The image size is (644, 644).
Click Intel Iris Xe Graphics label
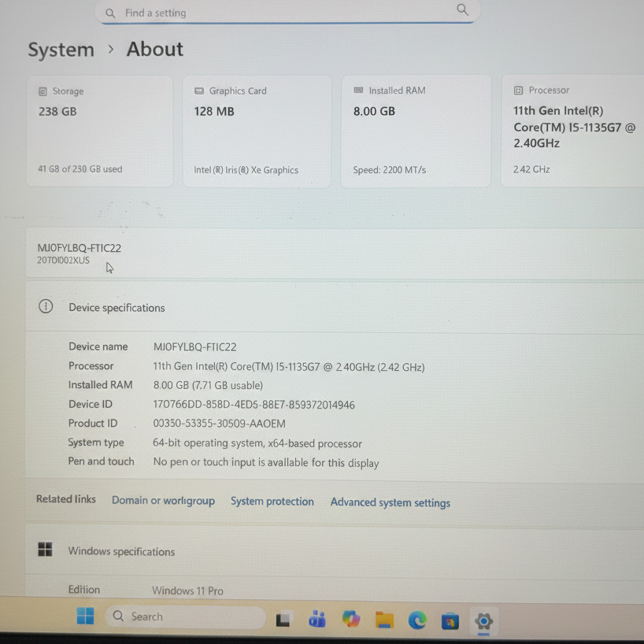click(x=246, y=170)
